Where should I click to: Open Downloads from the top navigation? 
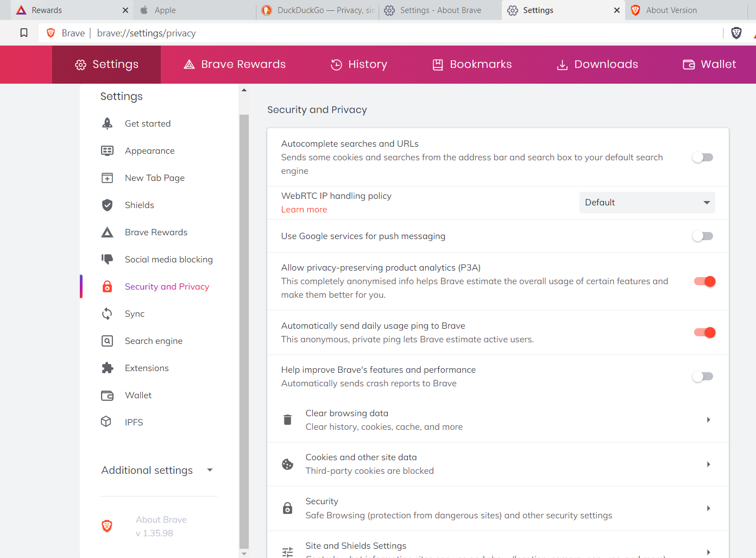[597, 64]
